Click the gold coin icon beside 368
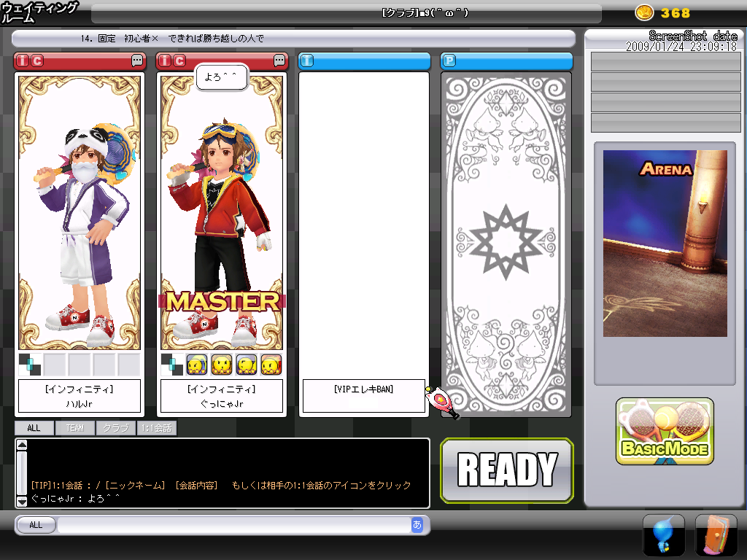The height and width of the screenshot is (560, 747). 645,12
